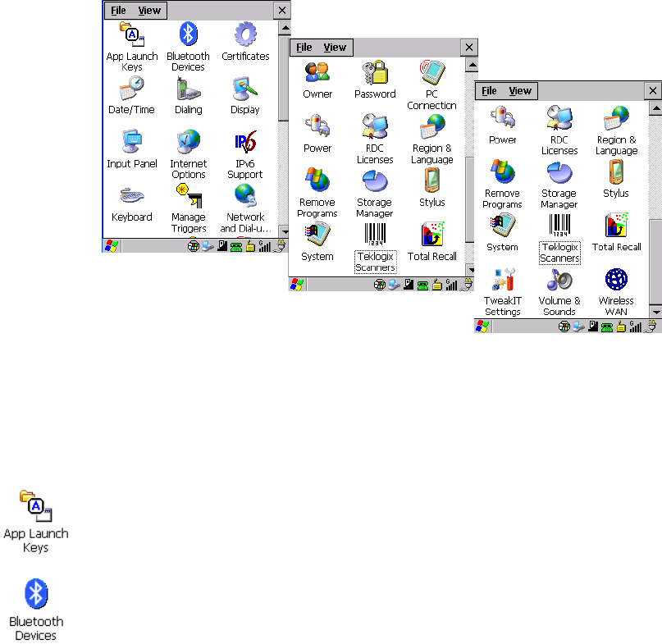The height and width of the screenshot is (644, 662).
Task: Open Bluetooth Devices in the Certificates window
Action: click(x=189, y=48)
